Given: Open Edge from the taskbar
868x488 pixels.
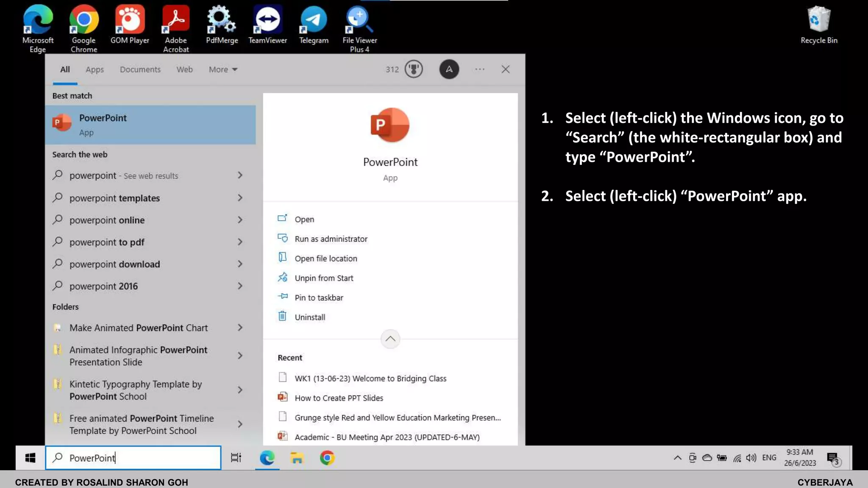Looking at the screenshot, I should (x=267, y=458).
